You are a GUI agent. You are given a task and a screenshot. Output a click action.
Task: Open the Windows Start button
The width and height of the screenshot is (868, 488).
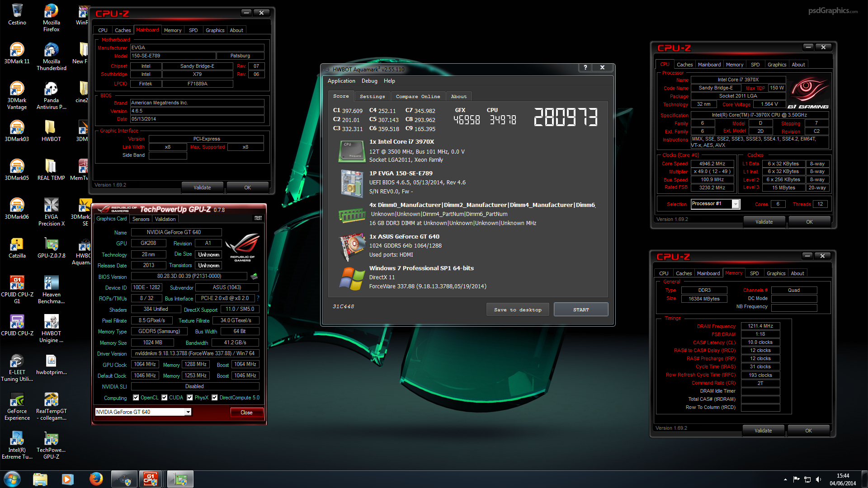pos(12,479)
